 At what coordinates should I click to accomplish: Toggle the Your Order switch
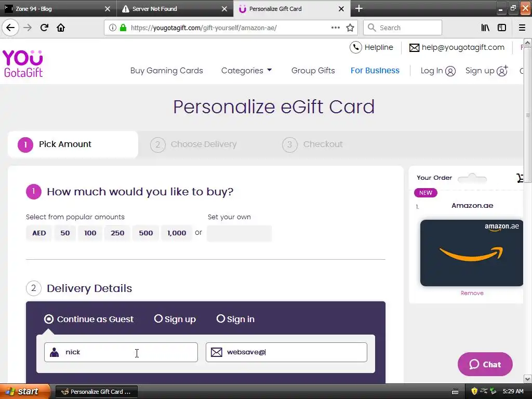click(x=472, y=178)
